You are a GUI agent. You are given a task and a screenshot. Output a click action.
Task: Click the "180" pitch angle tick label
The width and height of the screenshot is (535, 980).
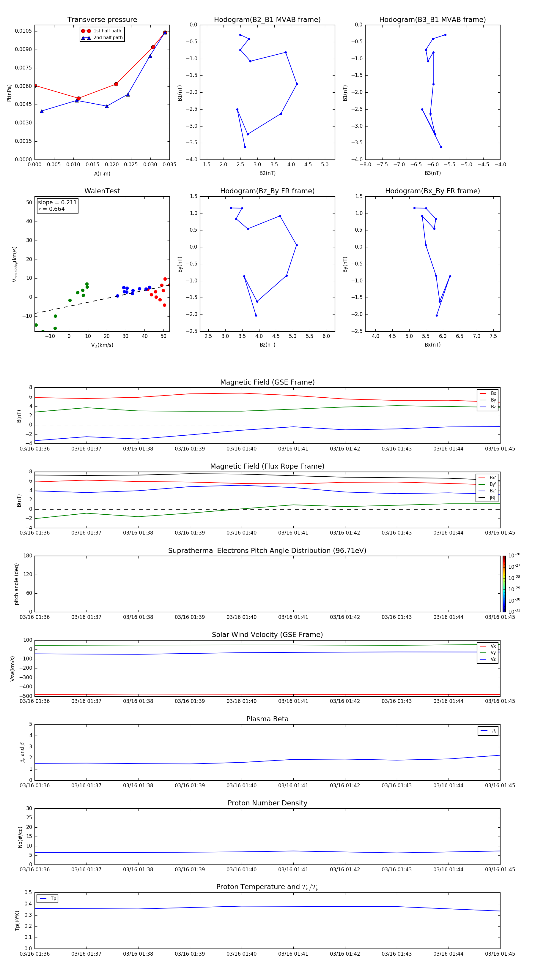coord(28,555)
